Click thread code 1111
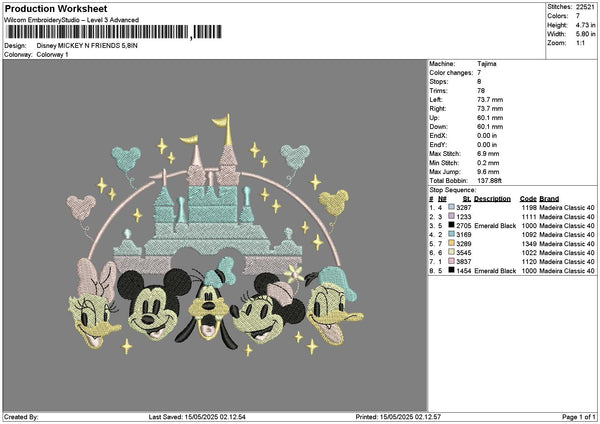This screenshot has width=600, height=424. point(529,217)
